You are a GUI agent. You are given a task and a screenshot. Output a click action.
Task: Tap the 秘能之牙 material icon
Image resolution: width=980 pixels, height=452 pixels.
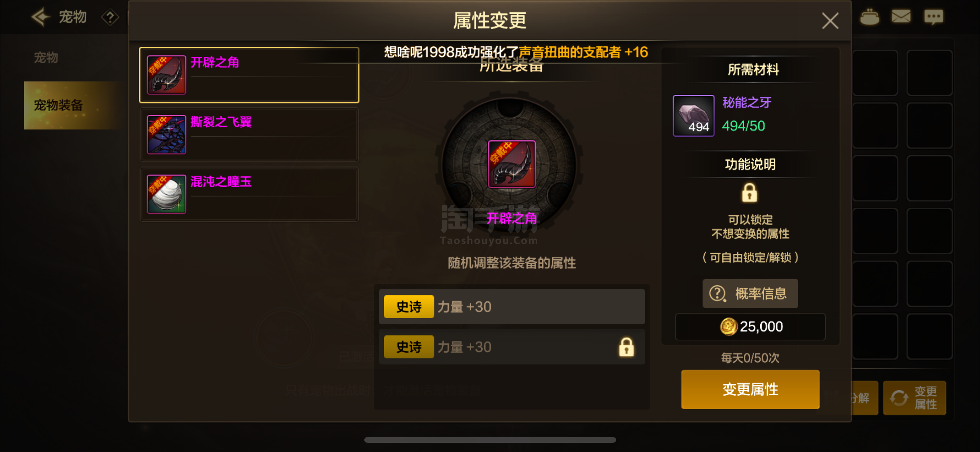[x=694, y=116]
